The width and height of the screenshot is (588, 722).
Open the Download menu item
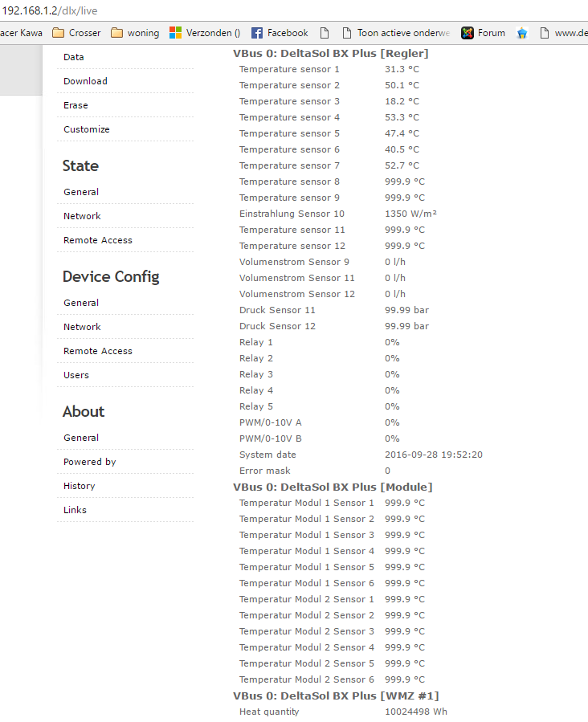85,81
